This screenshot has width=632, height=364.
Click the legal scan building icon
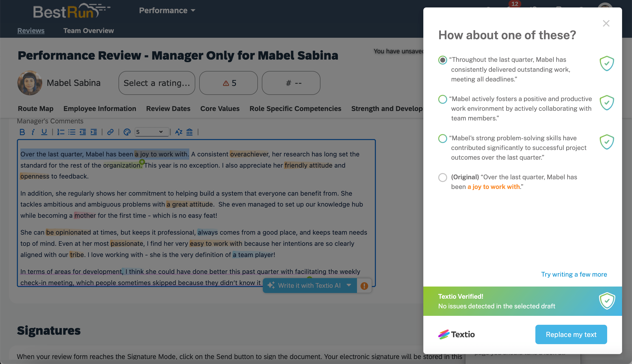(x=190, y=132)
